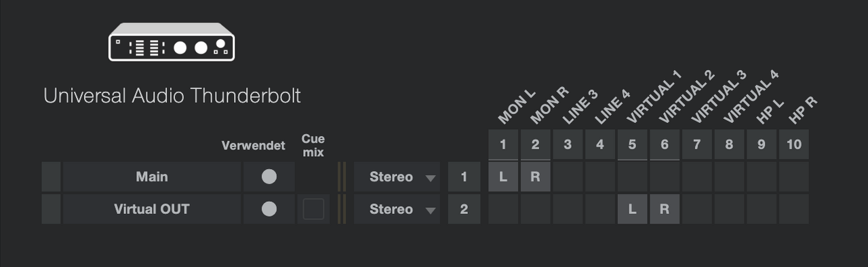Viewport: 868px width, 267px height.
Task: Select output channel 3 column header
Action: [568, 144]
